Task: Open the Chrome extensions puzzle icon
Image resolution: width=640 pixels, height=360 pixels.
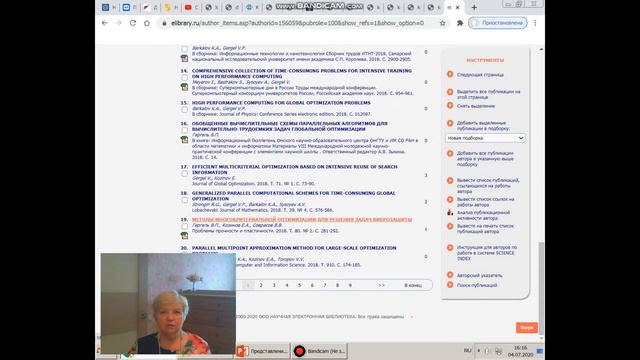Action: click(460, 23)
